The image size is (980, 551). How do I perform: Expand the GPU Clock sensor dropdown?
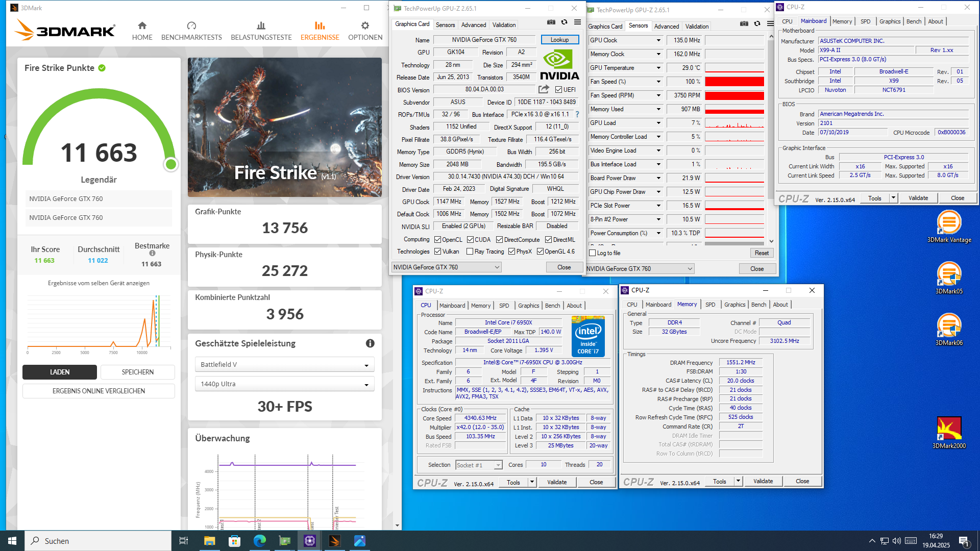point(658,40)
